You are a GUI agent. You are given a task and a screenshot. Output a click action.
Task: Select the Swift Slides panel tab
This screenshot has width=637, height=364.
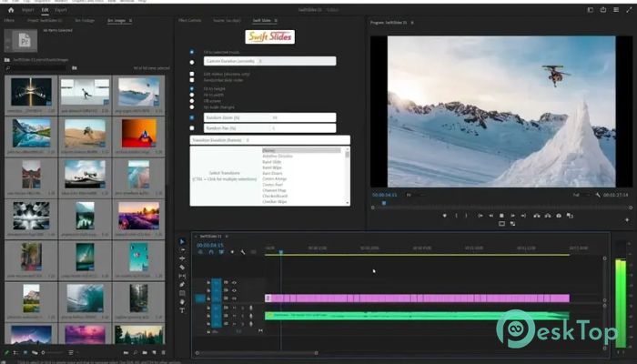(x=262, y=20)
